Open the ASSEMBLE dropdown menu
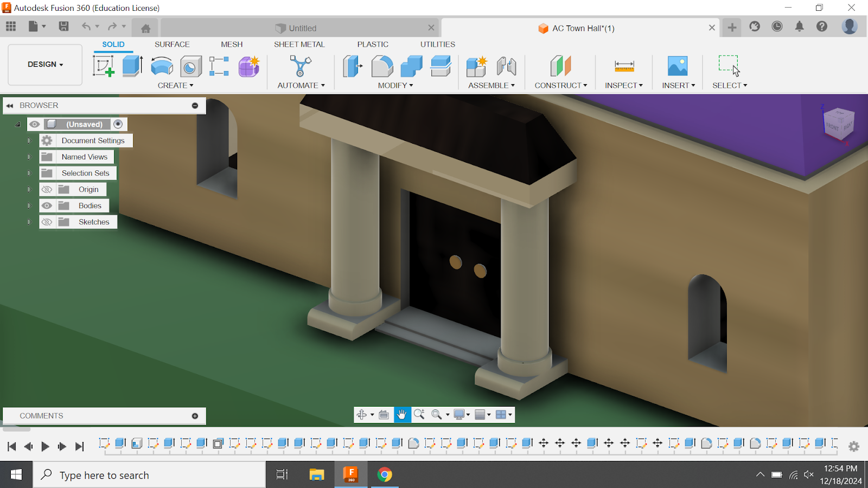This screenshot has width=868, height=488. 492,85
